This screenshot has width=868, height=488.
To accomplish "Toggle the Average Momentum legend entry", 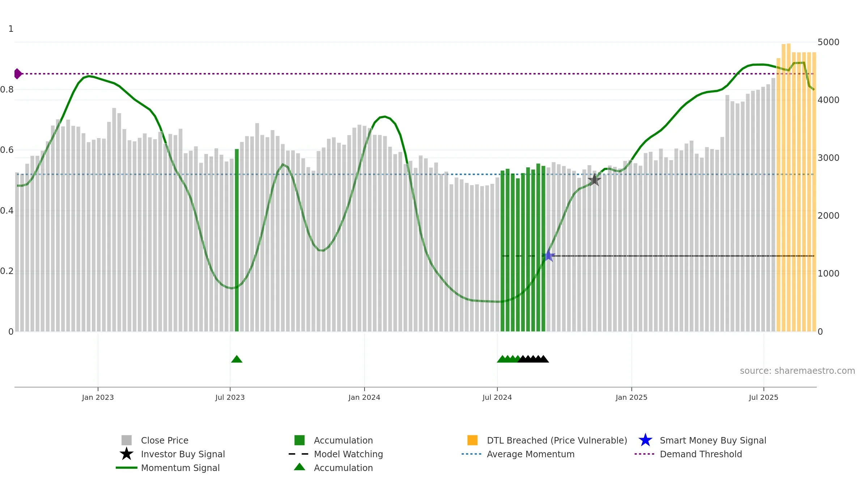I will click(x=518, y=454).
